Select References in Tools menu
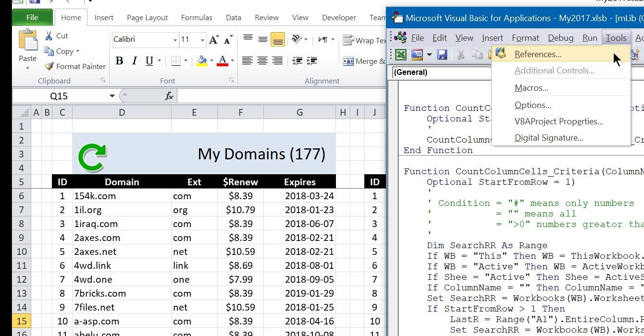The width and height of the screenshot is (644, 336). [x=537, y=54]
